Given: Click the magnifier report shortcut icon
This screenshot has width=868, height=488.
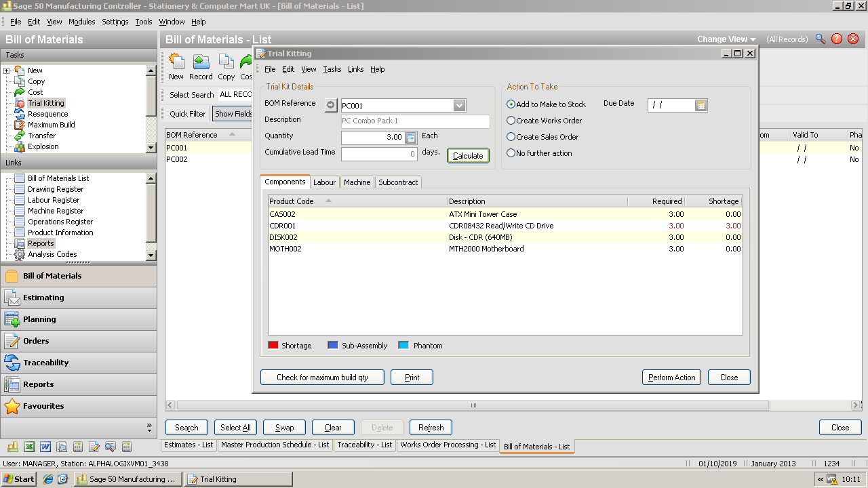Looking at the screenshot, I should point(111,447).
